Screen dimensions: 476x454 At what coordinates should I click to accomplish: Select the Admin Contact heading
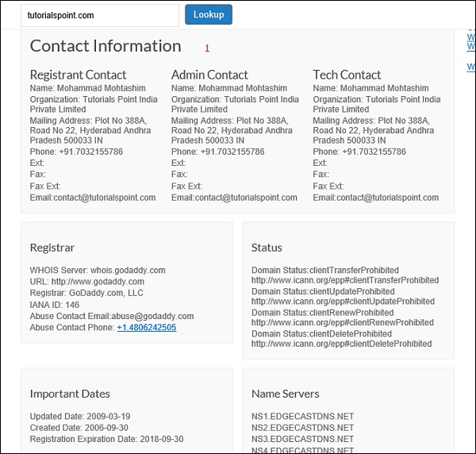click(209, 75)
